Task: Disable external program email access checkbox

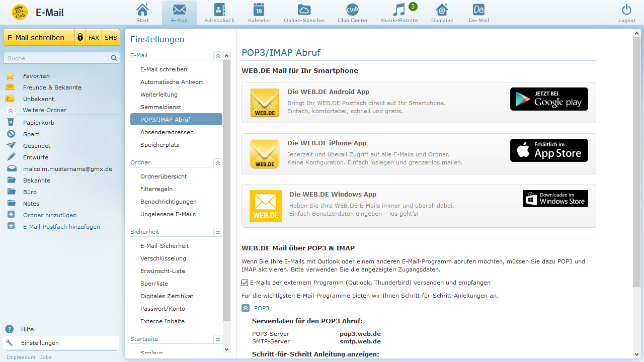Action: point(245,282)
